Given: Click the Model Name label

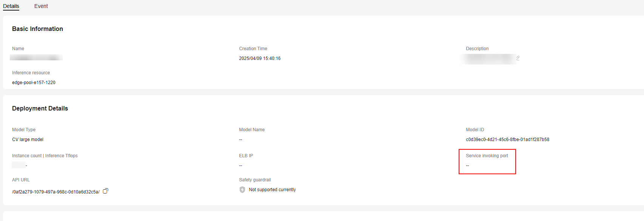Looking at the screenshot, I should pyautogui.click(x=252, y=130).
